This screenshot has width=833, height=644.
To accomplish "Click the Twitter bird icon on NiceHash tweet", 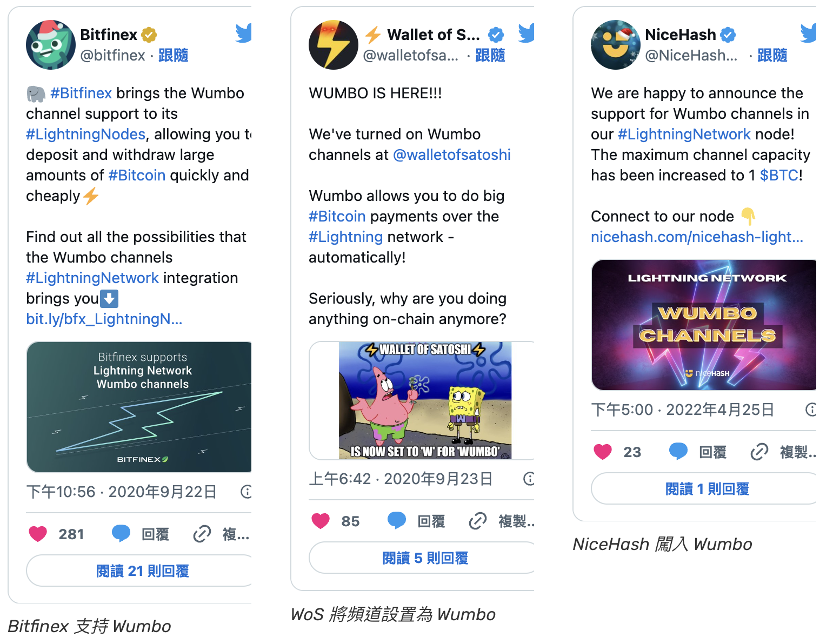I will coord(809,33).
